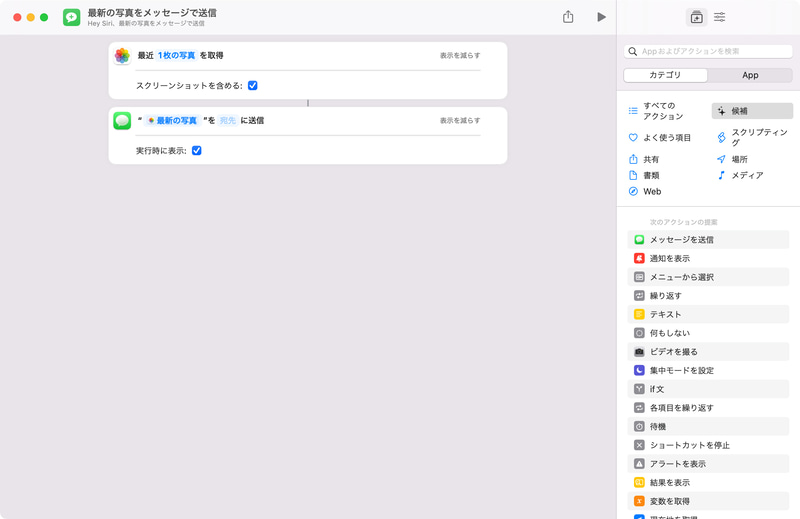
Task: Close the Shortcuts editor window
Action: [x=17, y=17]
